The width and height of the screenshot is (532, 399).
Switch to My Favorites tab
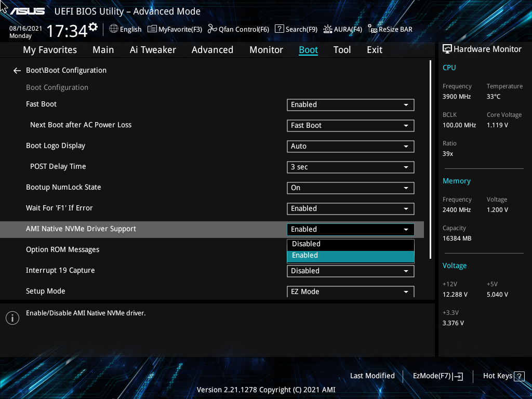50,50
